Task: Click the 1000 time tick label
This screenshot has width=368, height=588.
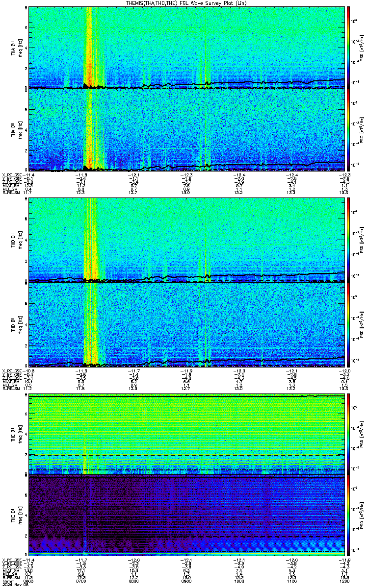Action: coord(239,581)
